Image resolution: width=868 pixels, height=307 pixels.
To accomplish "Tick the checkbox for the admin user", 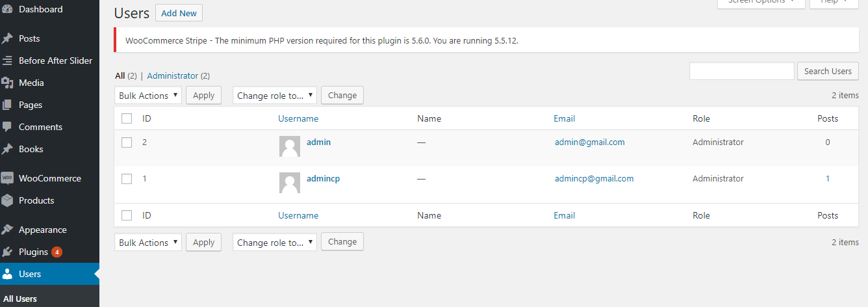I will coord(127,142).
